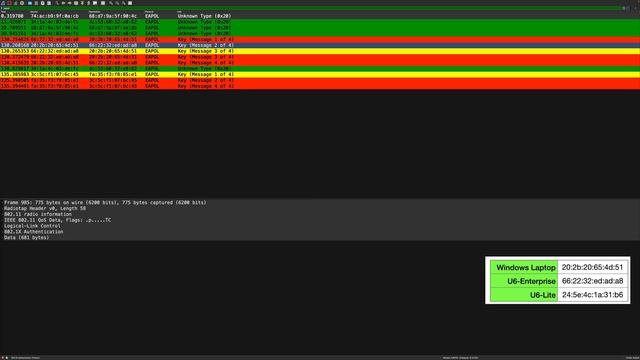This screenshot has width=640, height=360.
Task: Select packet 130.254826 Key Message 1 of 4
Action: (x=320, y=40)
